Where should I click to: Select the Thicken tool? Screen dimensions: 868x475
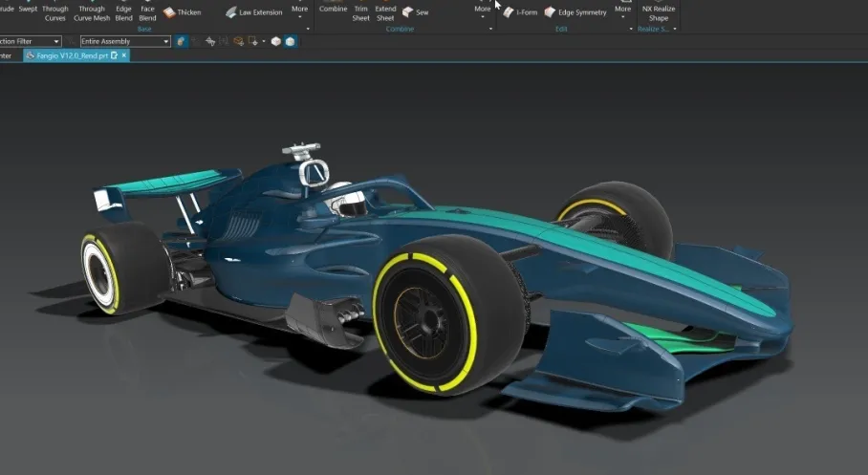(183, 12)
